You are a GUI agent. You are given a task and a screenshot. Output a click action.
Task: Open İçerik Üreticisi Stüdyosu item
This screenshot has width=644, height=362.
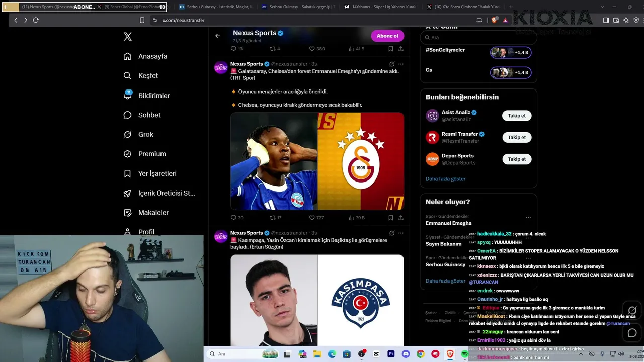pyautogui.click(x=159, y=193)
